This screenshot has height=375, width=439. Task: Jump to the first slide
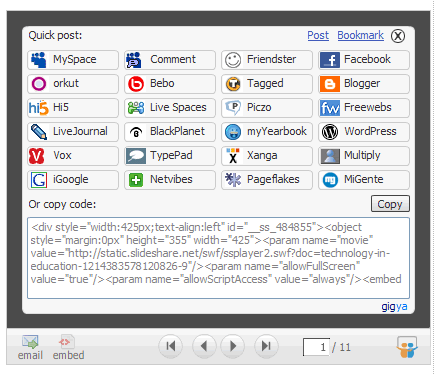click(x=171, y=346)
